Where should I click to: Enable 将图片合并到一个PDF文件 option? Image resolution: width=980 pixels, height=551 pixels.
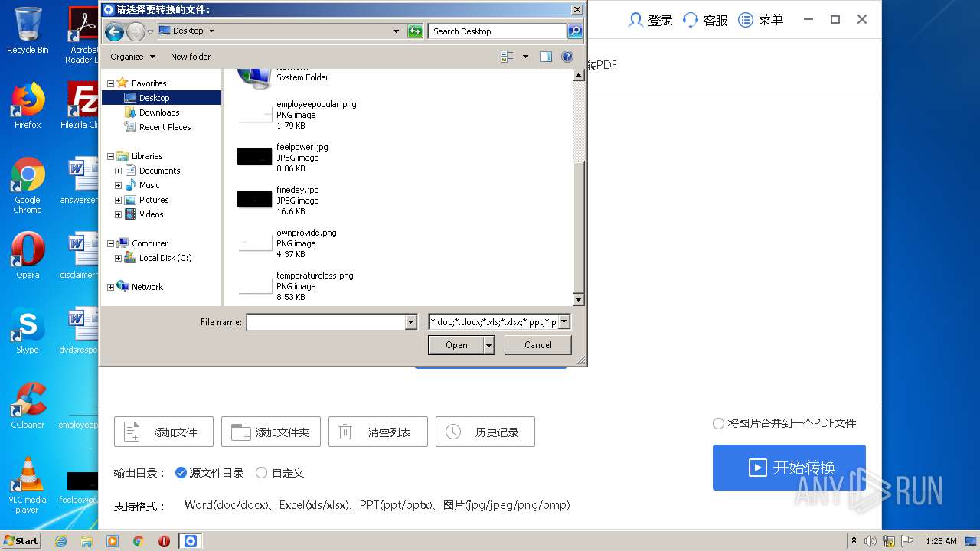(x=718, y=423)
